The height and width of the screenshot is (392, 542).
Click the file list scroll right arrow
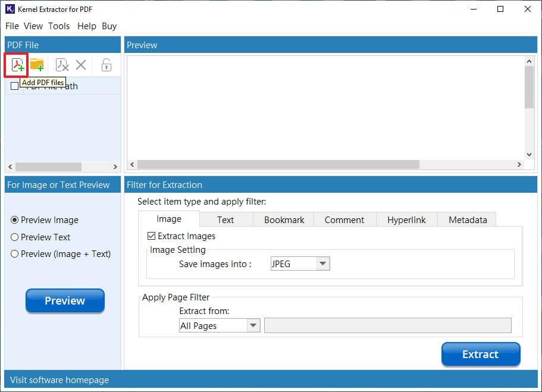(x=115, y=167)
